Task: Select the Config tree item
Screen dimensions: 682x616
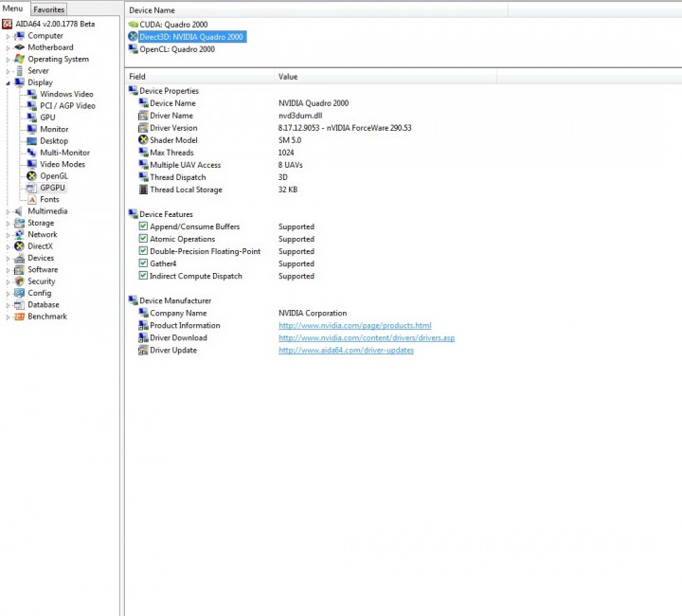Action: (40, 293)
